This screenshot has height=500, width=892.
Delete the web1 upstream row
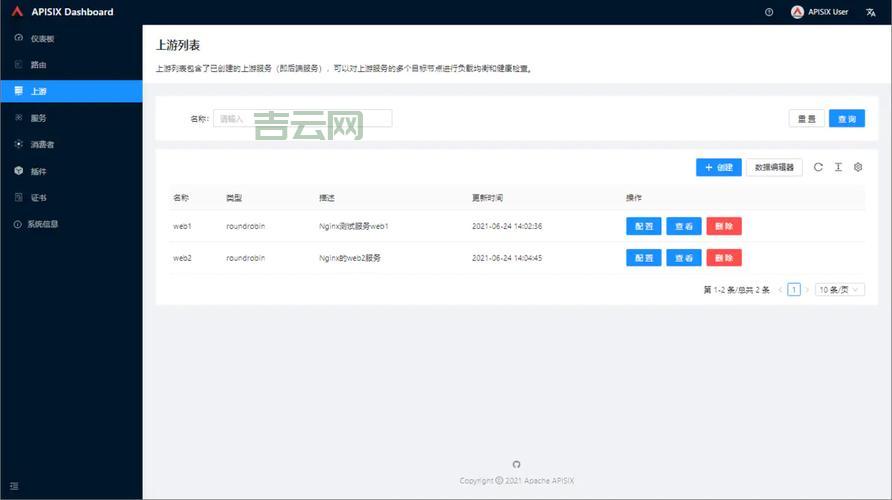point(723,226)
